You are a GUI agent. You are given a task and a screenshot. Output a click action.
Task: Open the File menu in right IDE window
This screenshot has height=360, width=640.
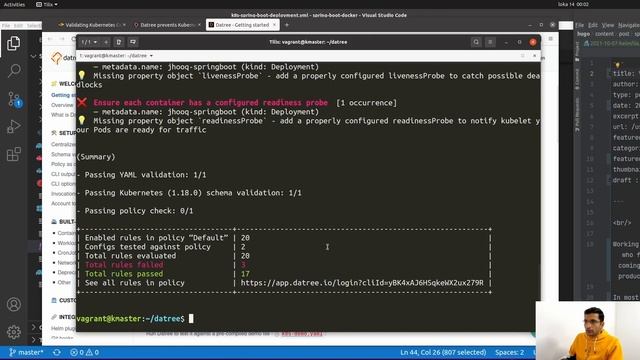coord(580,25)
